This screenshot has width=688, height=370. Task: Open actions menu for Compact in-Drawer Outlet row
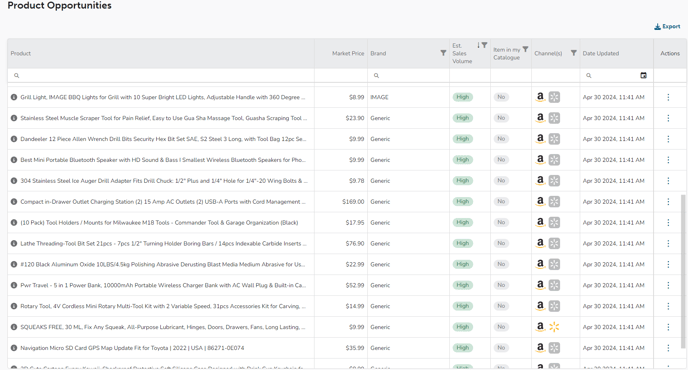tap(668, 201)
